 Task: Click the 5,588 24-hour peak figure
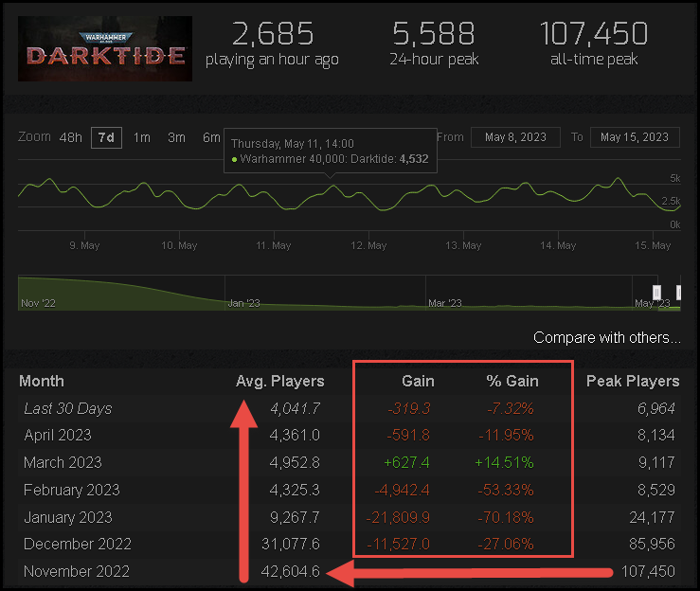click(x=434, y=33)
